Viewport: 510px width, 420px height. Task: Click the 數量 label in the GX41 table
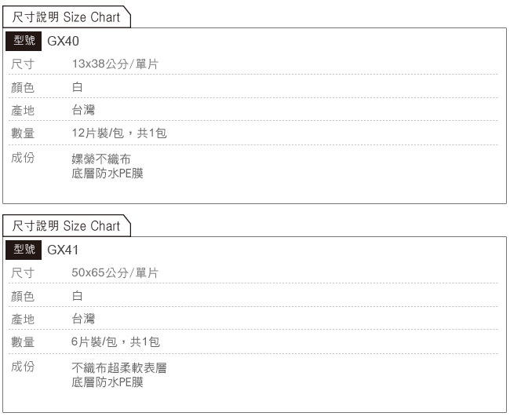point(23,342)
